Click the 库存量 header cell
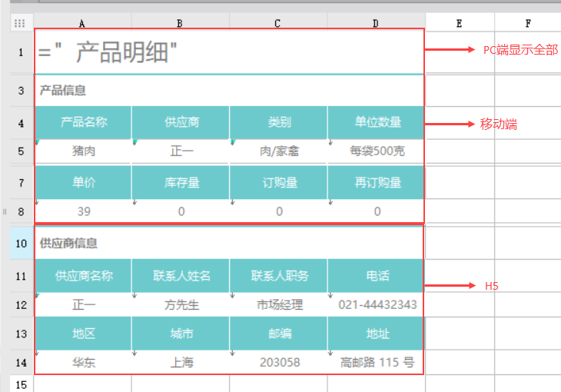This screenshot has height=392, width=561. (x=181, y=183)
